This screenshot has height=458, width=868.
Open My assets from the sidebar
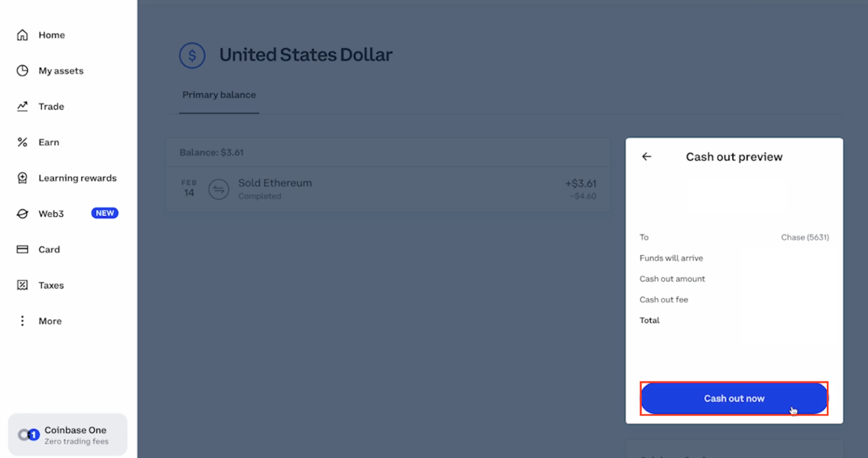coord(22,71)
